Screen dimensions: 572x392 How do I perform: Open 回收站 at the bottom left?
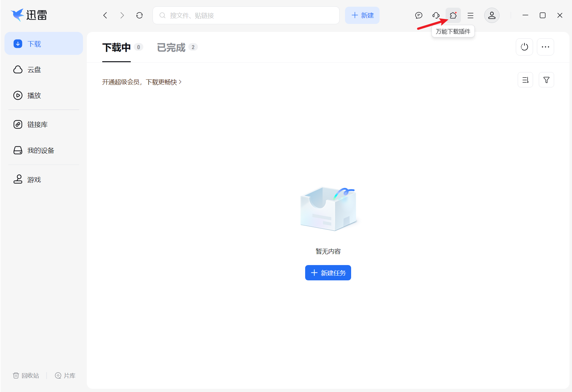(x=26, y=375)
